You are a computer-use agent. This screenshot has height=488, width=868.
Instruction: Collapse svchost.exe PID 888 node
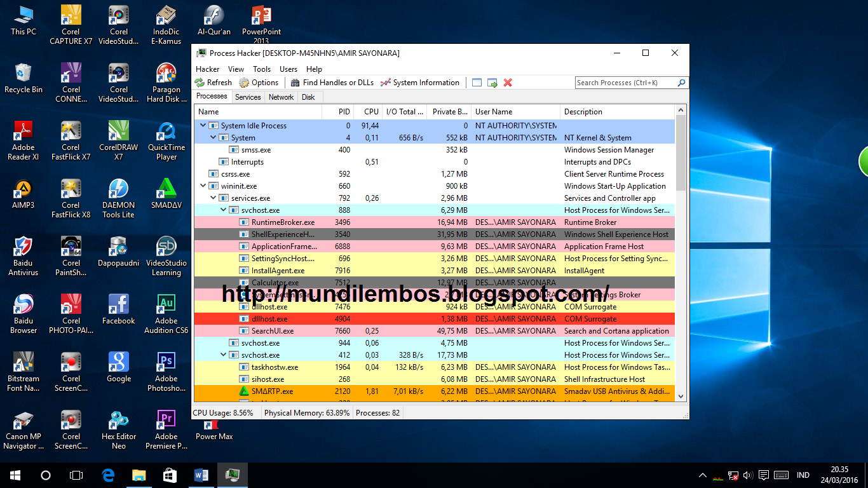pos(224,210)
